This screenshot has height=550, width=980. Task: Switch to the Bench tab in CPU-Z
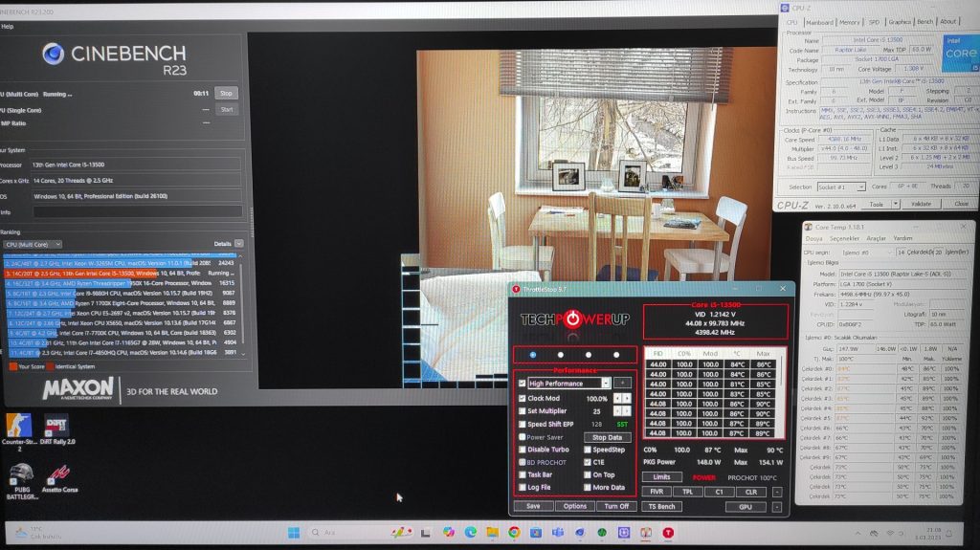[x=924, y=22]
